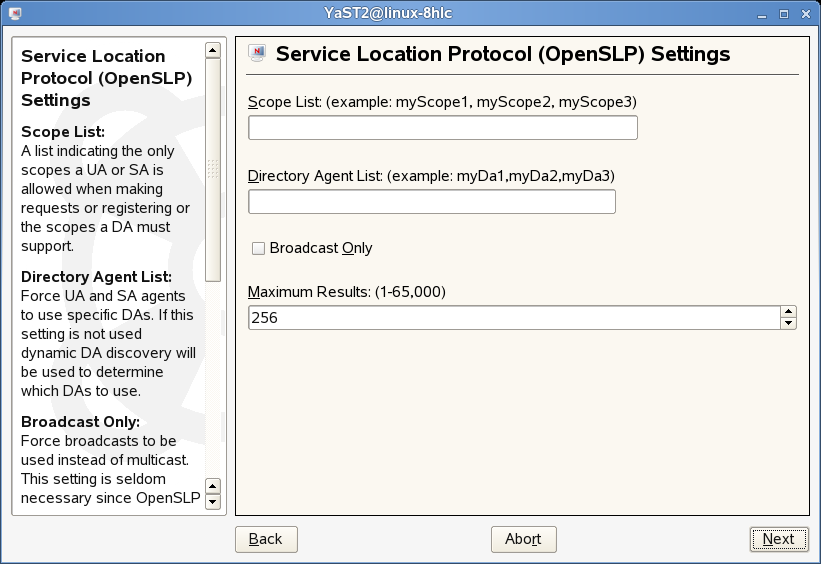
Task: Go back with the Back button
Action: click(x=266, y=539)
